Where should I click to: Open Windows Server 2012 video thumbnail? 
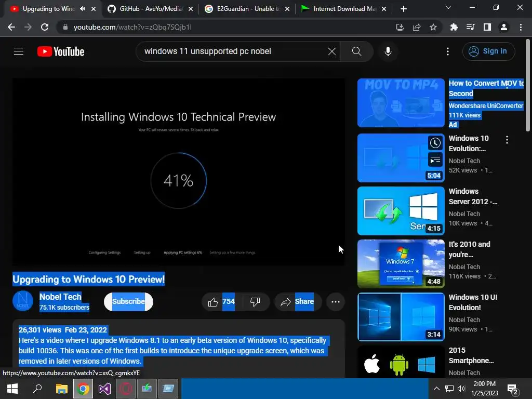pyautogui.click(x=401, y=211)
